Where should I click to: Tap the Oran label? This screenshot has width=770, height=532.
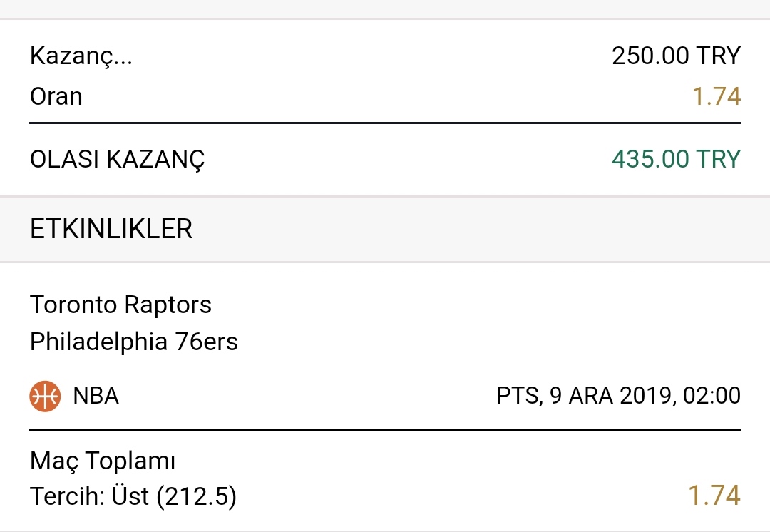pos(56,96)
